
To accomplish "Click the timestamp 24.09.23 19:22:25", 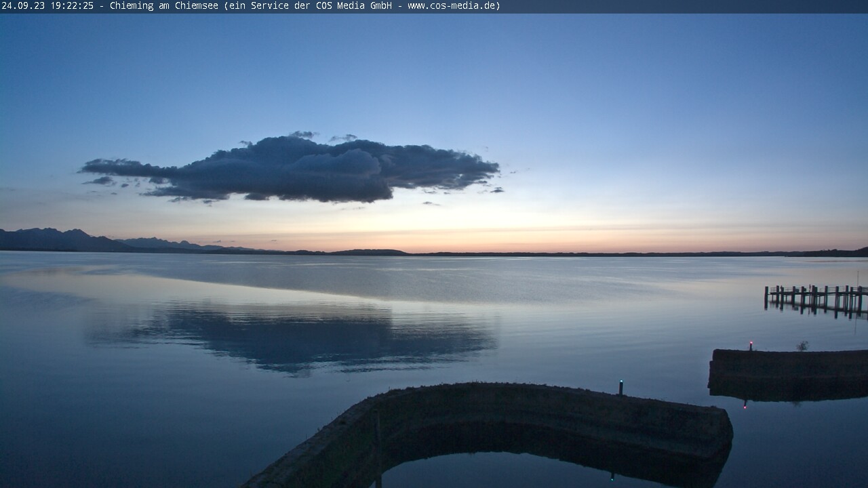I will click(47, 6).
